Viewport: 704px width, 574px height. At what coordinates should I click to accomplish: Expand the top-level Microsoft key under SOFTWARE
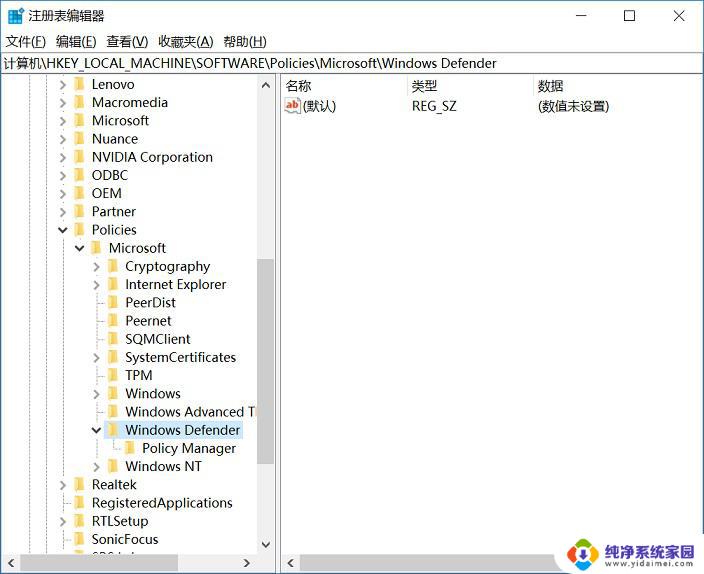62,121
